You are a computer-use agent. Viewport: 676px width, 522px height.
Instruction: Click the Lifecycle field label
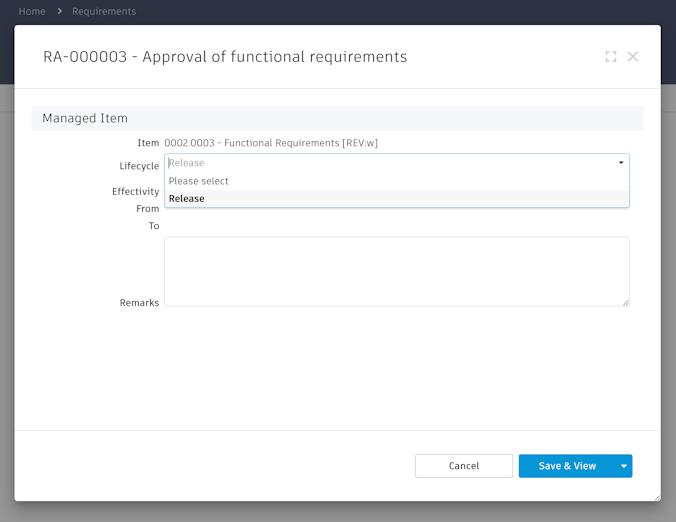pyautogui.click(x=139, y=166)
